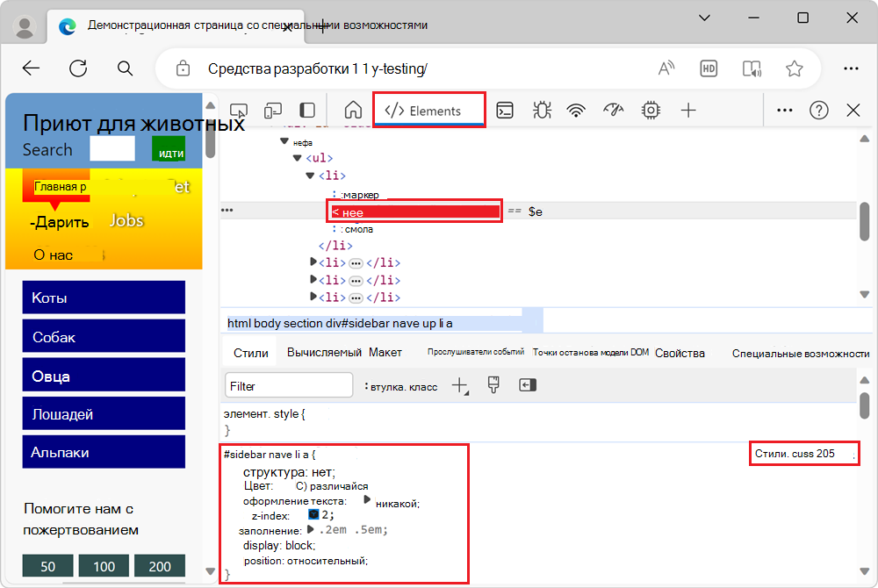Click the DOM breadcrumb path trail

point(340,323)
